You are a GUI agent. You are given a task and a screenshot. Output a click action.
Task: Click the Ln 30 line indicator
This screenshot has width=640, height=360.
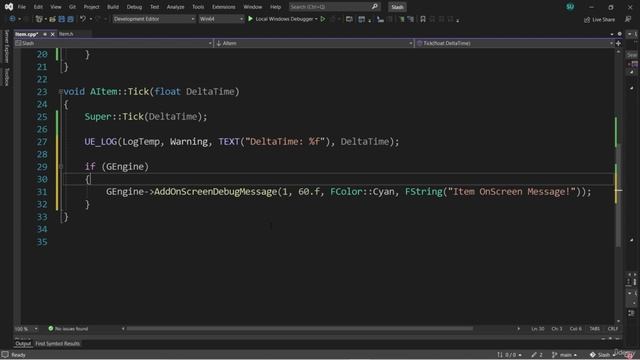coord(538,329)
